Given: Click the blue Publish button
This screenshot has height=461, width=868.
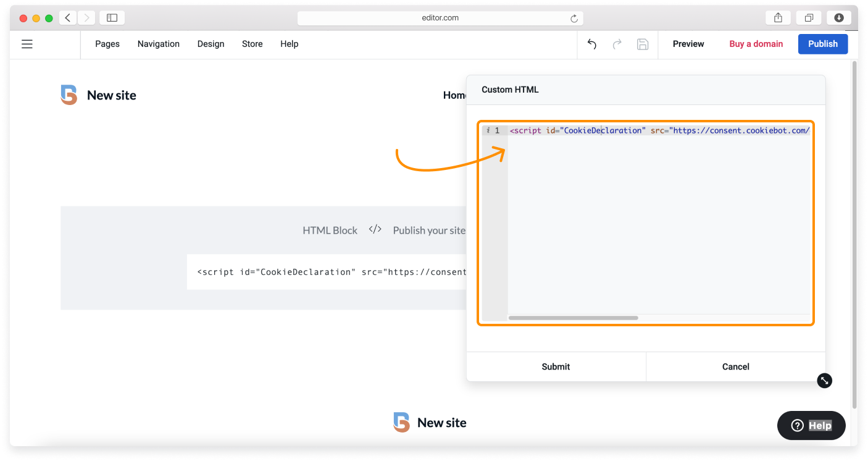Looking at the screenshot, I should coord(823,44).
